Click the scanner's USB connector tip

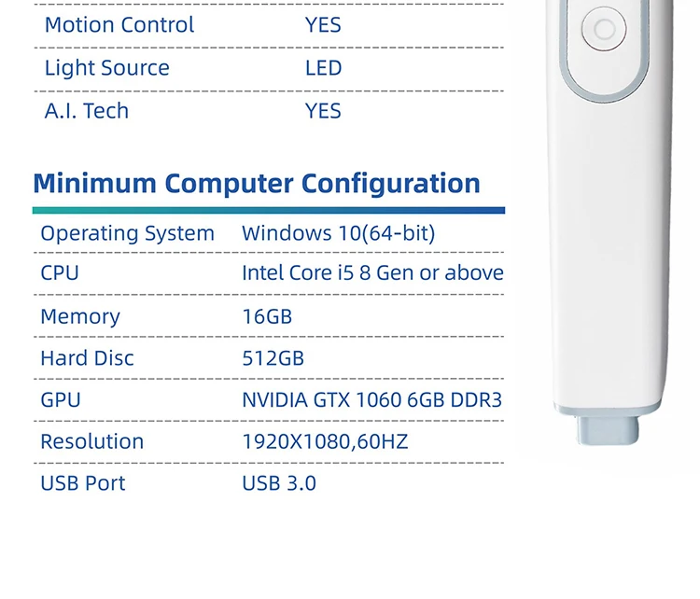coord(608,430)
